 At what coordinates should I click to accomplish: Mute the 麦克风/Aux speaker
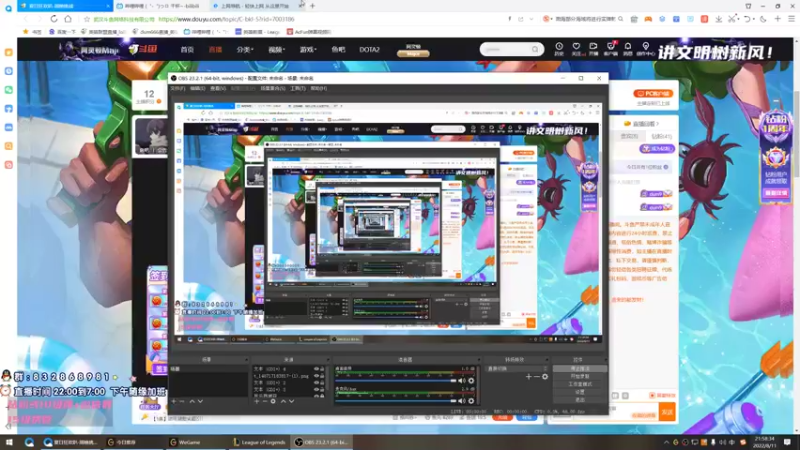[462, 401]
